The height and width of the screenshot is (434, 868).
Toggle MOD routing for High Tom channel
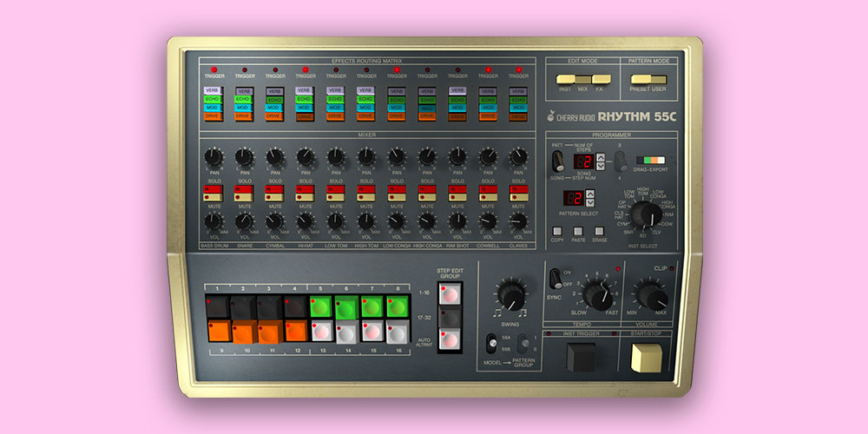tap(366, 108)
